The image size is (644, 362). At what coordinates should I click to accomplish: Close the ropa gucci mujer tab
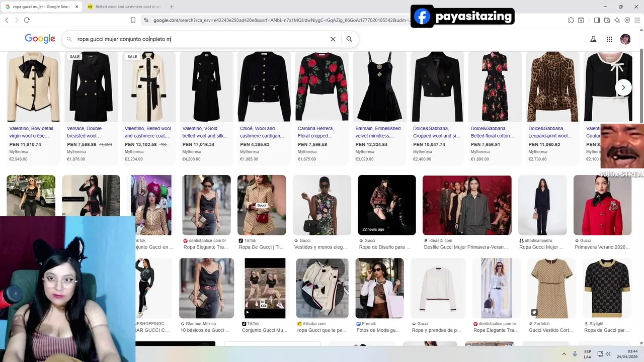click(x=77, y=7)
